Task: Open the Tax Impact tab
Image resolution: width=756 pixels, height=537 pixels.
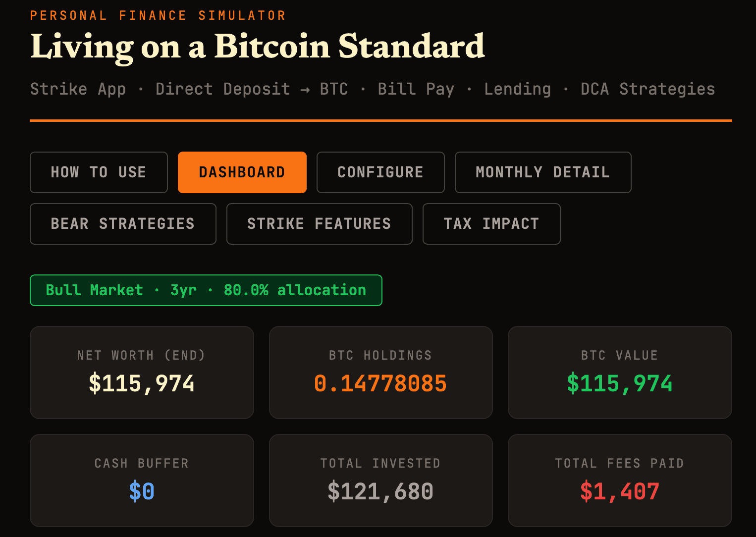Action: 491,223
